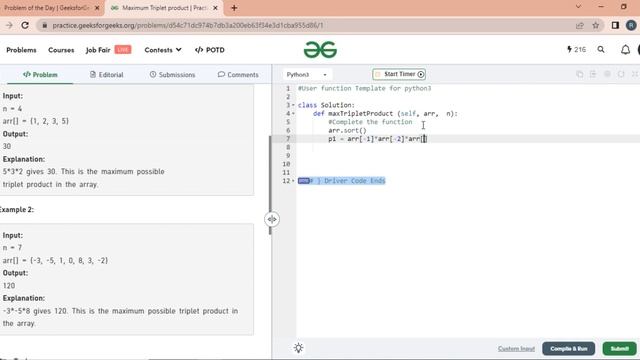Open the notifications bell

625,50
